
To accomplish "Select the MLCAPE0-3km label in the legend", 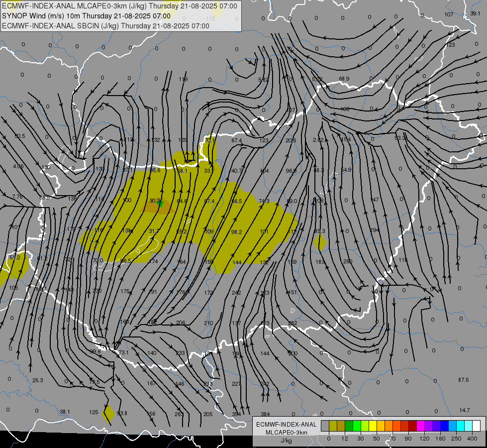I will pos(287,433).
